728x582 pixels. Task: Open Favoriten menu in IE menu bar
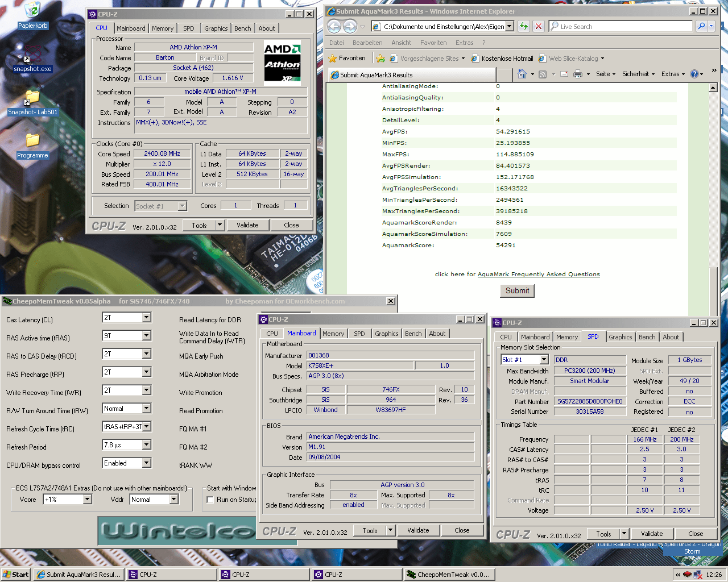(433, 43)
